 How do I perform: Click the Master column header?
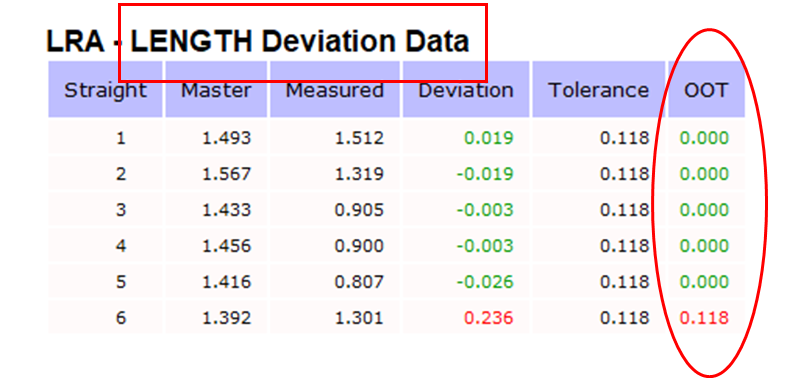pos(216,91)
